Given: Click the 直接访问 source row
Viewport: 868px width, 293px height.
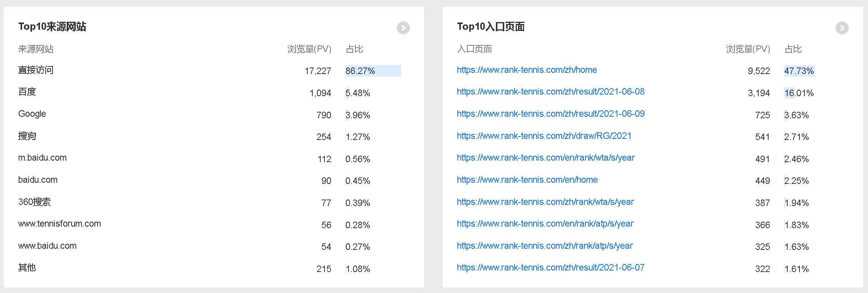Looking at the screenshot, I should 36,70.
